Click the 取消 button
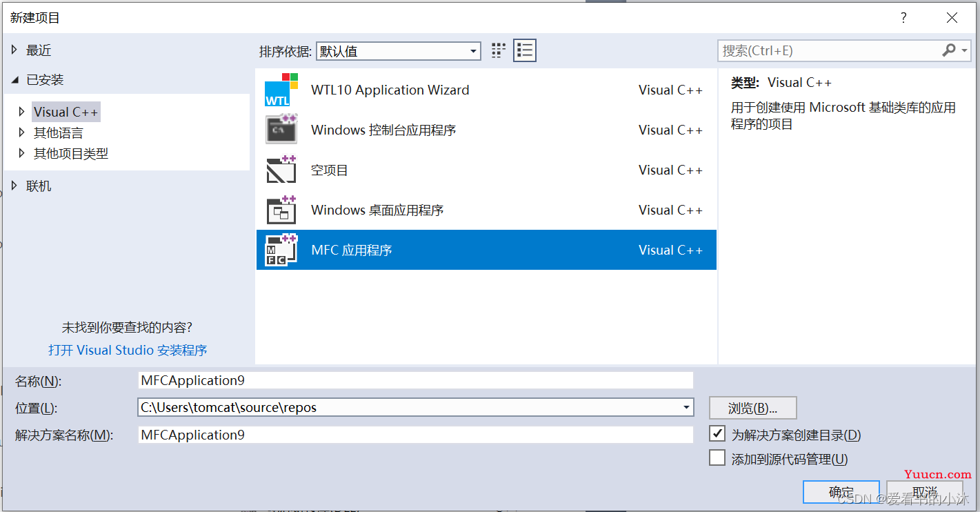 [924, 492]
